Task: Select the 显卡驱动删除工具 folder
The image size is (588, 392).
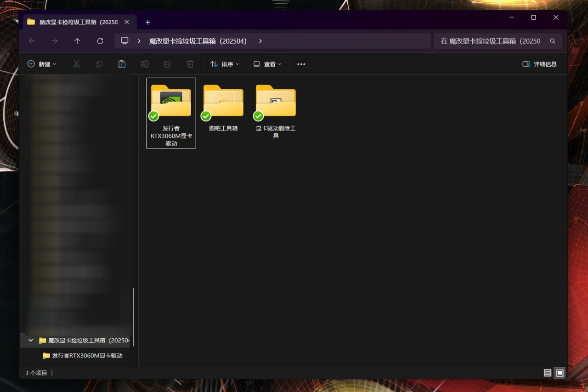Action: (x=276, y=112)
